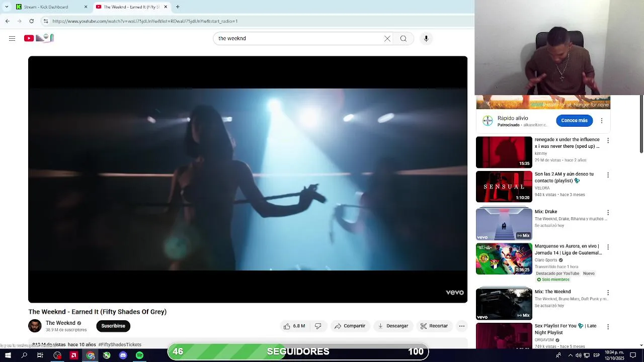644x362 pixels.
Task: Open options for renegade x under the influence video
Action: pos(608,141)
